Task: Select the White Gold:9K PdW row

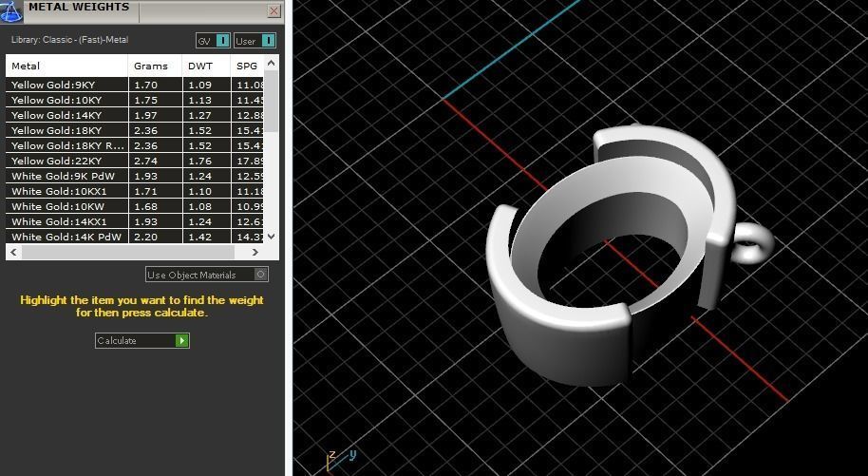Action: pyautogui.click(x=135, y=176)
